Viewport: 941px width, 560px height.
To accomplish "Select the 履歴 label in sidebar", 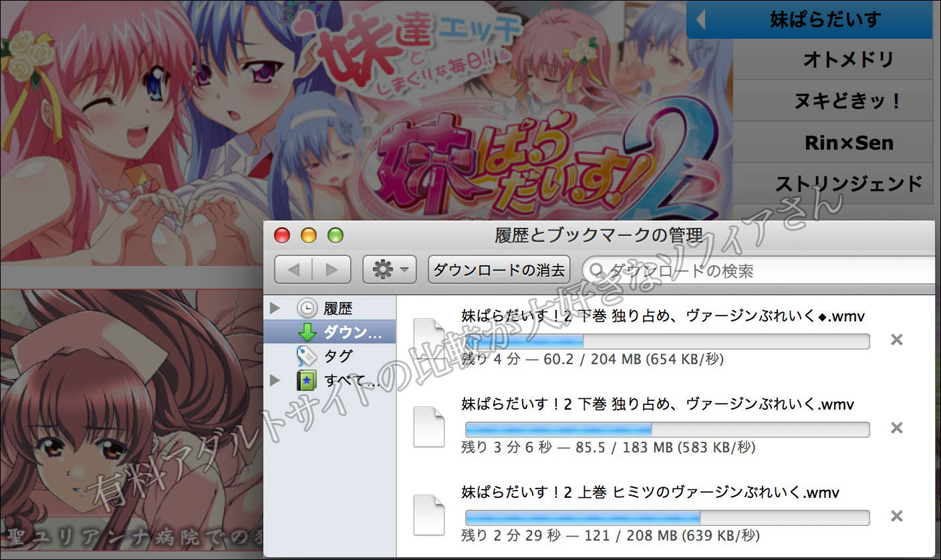I will (x=338, y=308).
